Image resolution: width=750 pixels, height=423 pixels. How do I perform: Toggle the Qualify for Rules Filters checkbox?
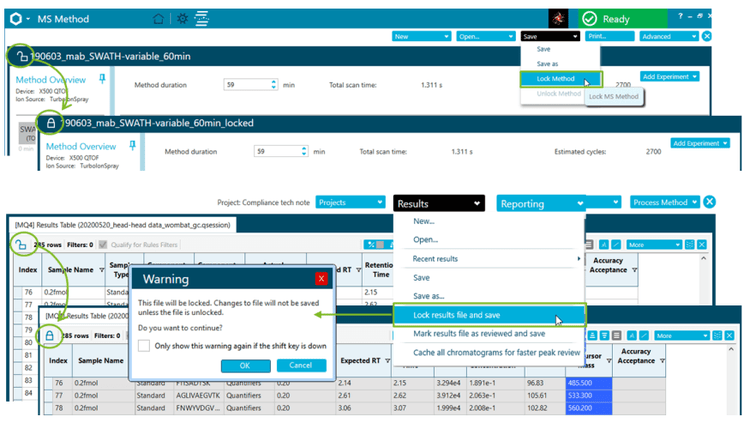(105, 244)
